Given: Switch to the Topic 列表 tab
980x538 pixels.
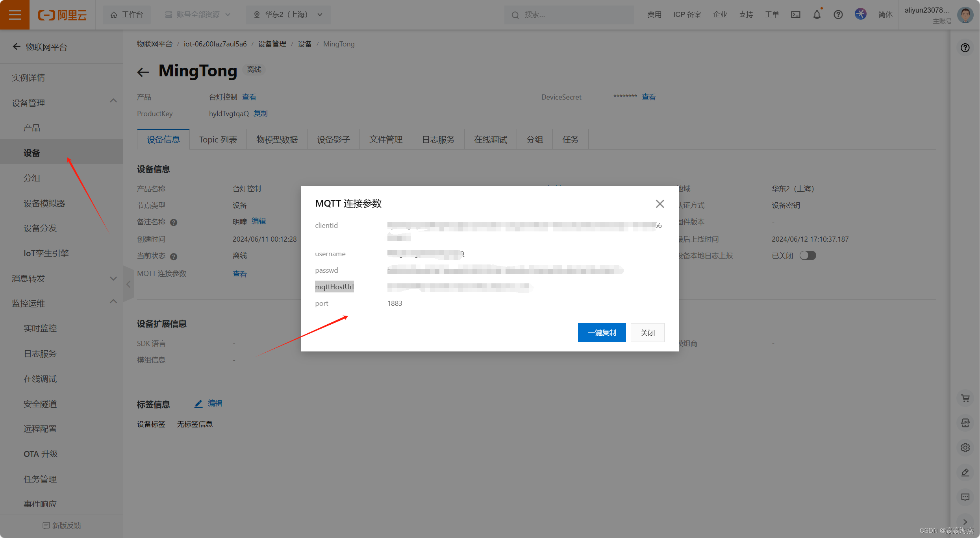Looking at the screenshot, I should point(218,139).
